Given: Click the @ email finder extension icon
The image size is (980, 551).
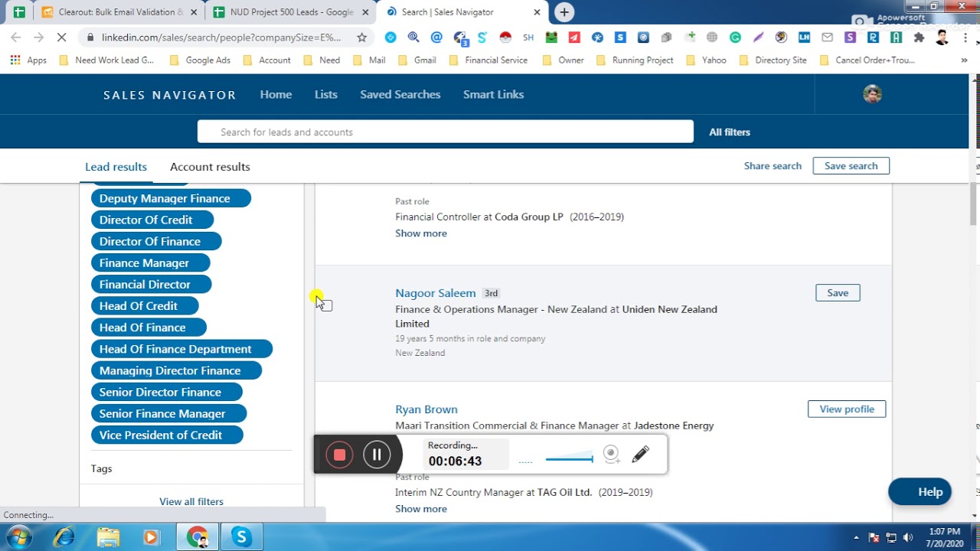Looking at the screenshot, I should tap(436, 37).
